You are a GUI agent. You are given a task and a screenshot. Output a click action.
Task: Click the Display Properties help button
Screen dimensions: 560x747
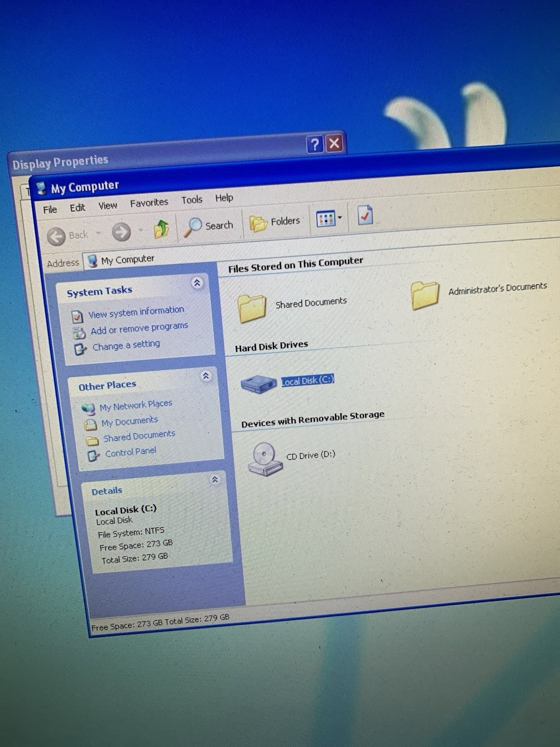tap(315, 144)
